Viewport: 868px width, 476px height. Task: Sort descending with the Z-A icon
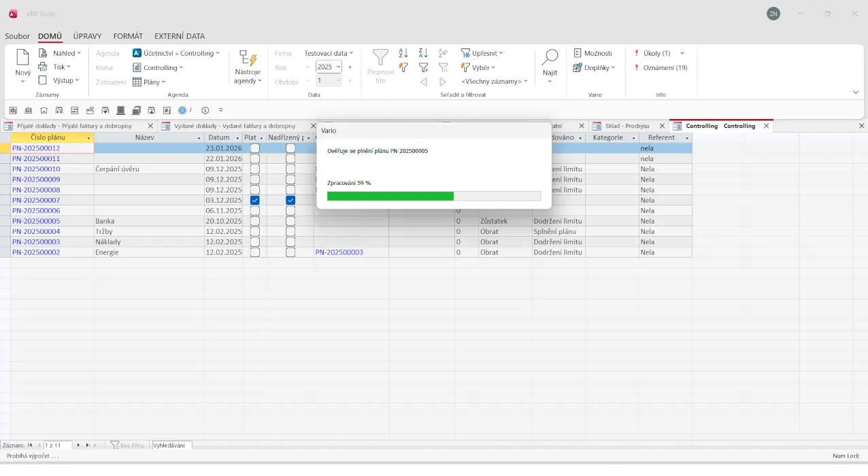[x=423, y=53]
